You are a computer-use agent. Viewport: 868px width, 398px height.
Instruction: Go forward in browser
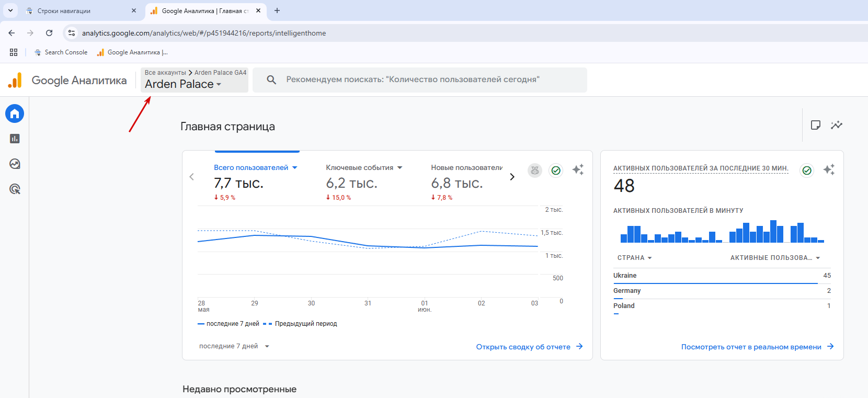[30, 33]
